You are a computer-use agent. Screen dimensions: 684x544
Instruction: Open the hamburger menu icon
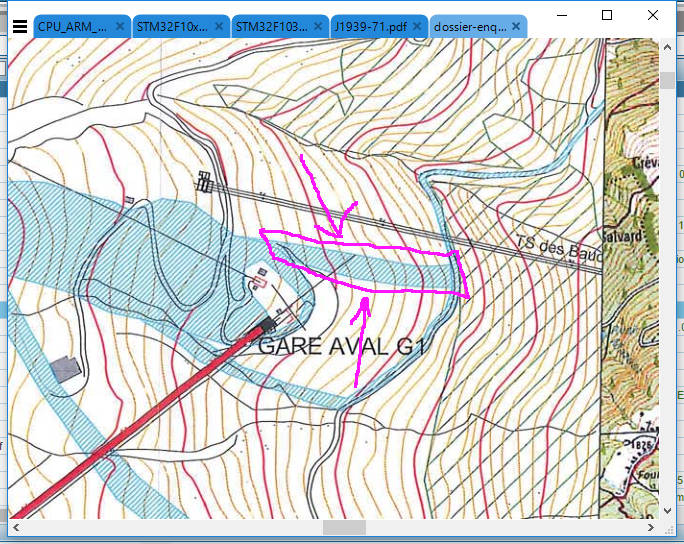19,27
